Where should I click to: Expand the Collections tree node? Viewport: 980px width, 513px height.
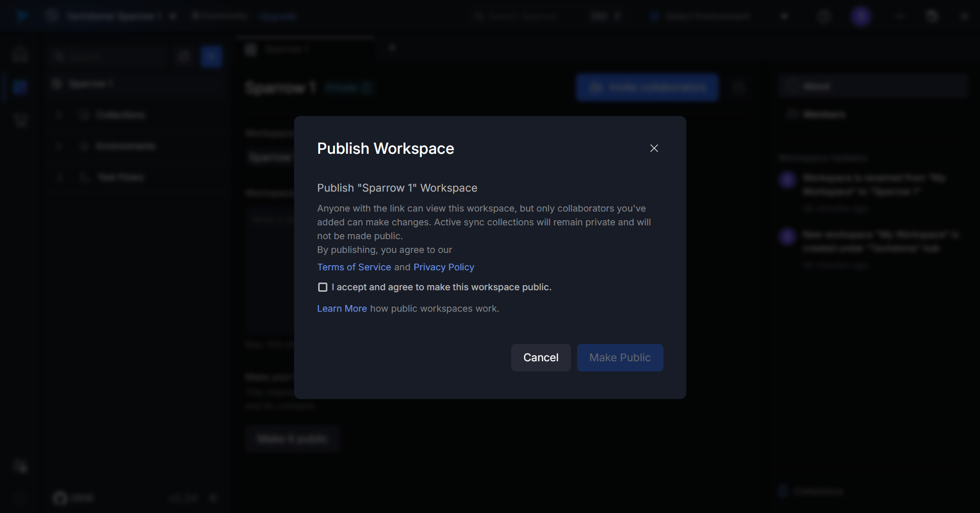tap(59, 115)
